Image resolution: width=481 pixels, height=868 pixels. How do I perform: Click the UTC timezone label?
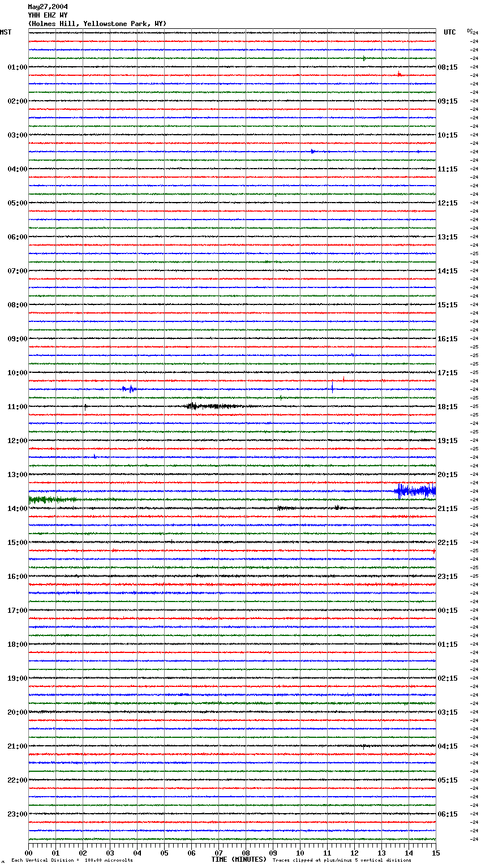pos(450,32)
